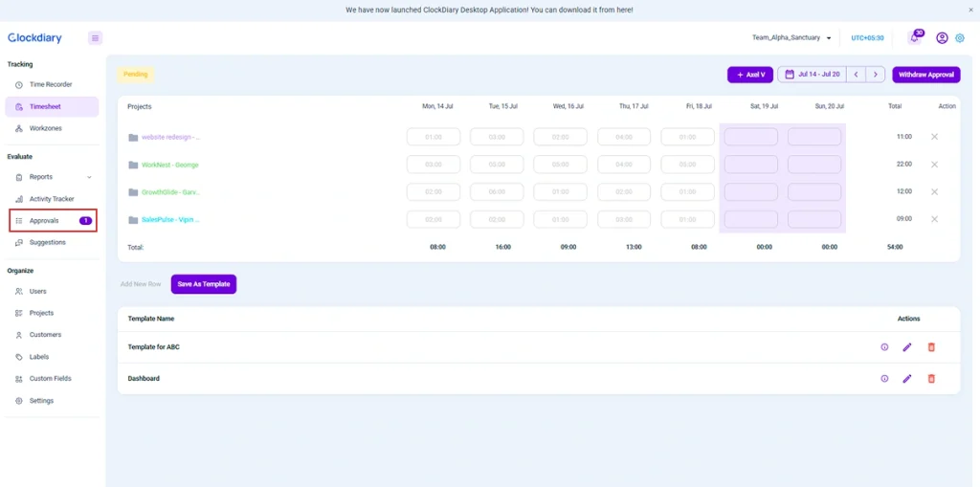
Task: Click the folder icon beside WorkNest - George
Action: click(133, 165)
